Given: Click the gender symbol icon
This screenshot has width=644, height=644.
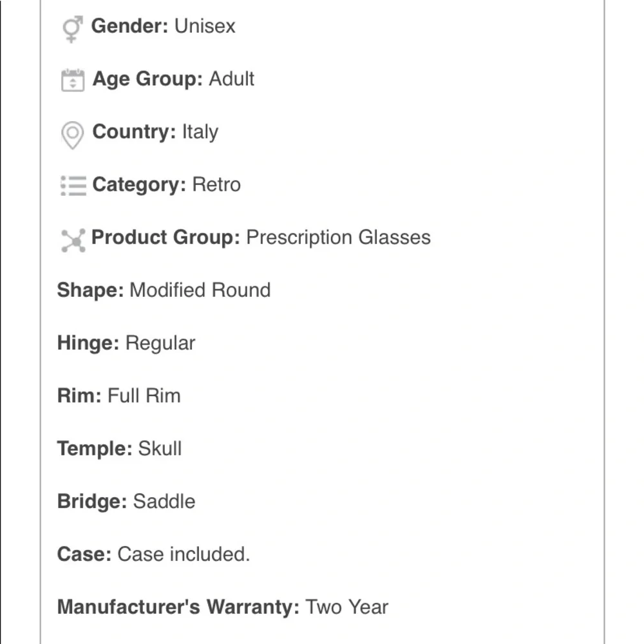Looking at the screenshot, I should (73, 29).
